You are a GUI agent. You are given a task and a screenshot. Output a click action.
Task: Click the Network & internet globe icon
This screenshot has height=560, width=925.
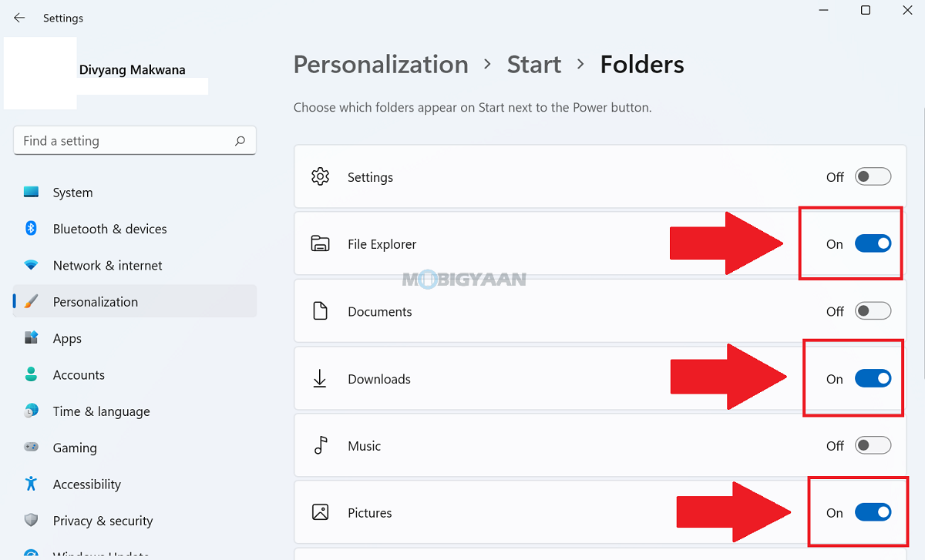(x=31, y=265)
